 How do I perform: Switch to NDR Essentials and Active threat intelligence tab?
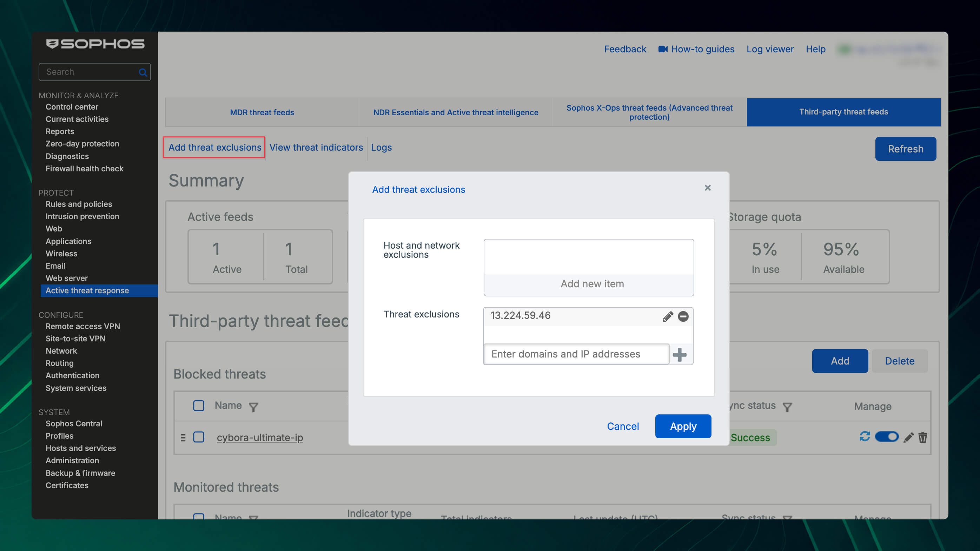pos(455,112)
